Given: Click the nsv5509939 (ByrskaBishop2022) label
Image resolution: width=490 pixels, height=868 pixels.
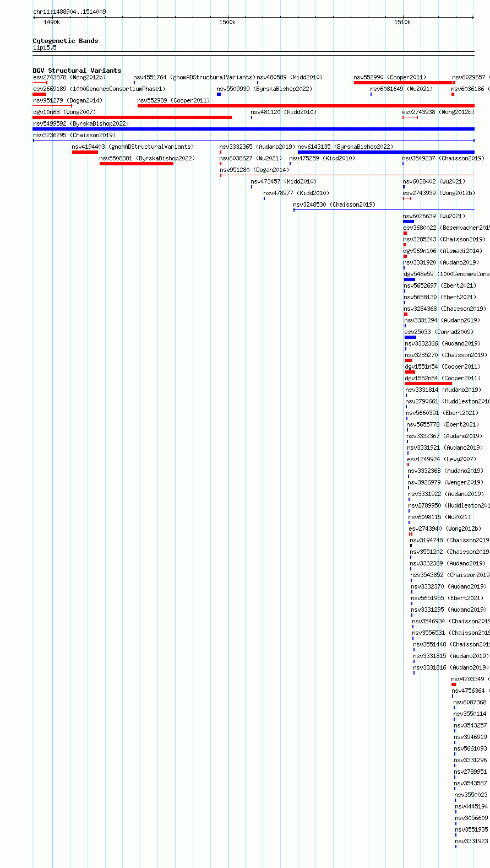Looking at the screenshot, I should tap(264, 89).
